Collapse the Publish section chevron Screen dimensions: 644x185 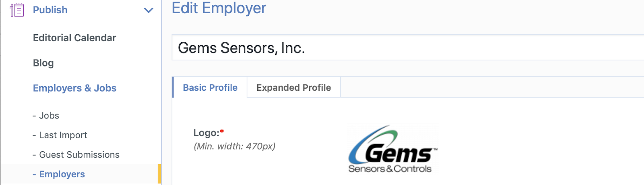149,10
